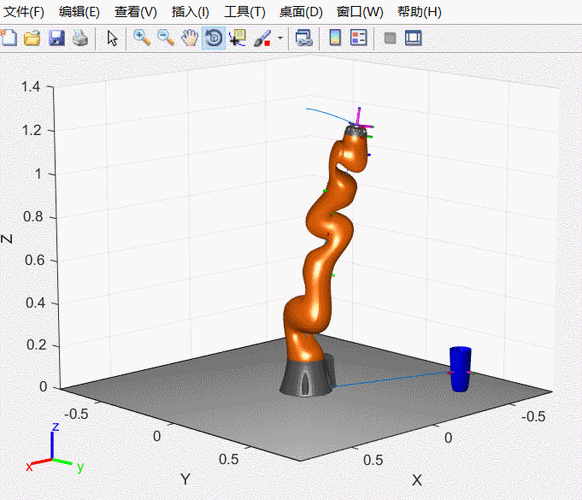Insert Legend using toolbar icon
The height and width of the screenshot is (500, 582).
coord(359,38)
